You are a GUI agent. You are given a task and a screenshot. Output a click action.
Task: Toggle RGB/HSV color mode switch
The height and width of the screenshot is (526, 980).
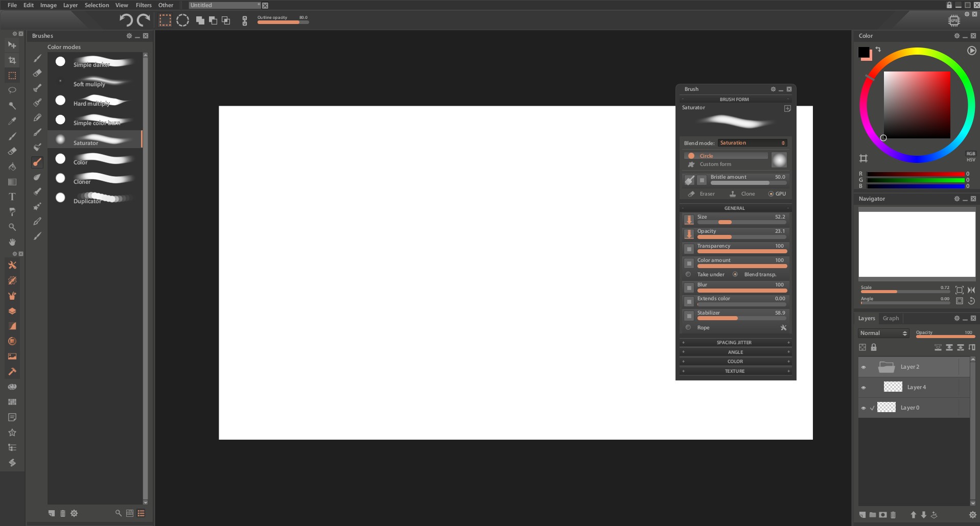(x=971, y=157)
